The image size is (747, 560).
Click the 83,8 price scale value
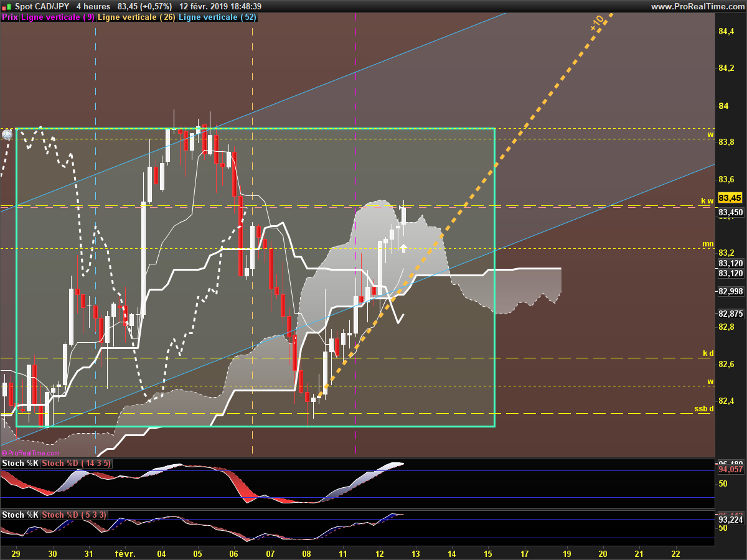click(x=726, y=142)
